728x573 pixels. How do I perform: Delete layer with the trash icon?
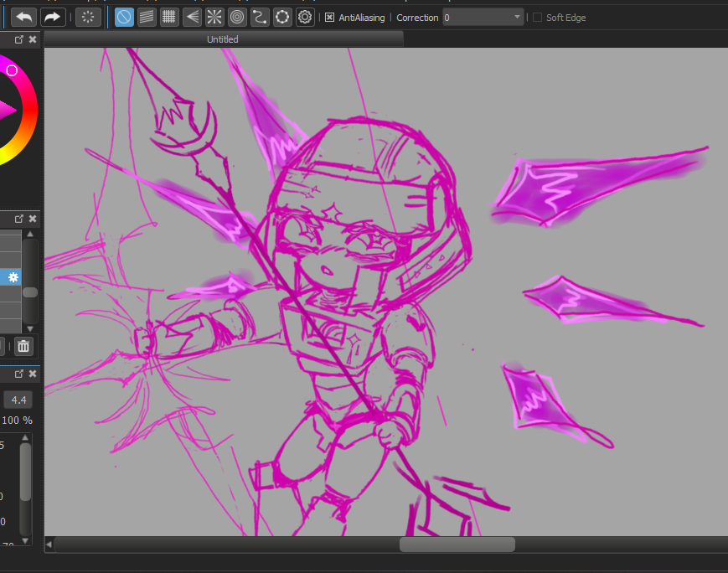[23, 347]
